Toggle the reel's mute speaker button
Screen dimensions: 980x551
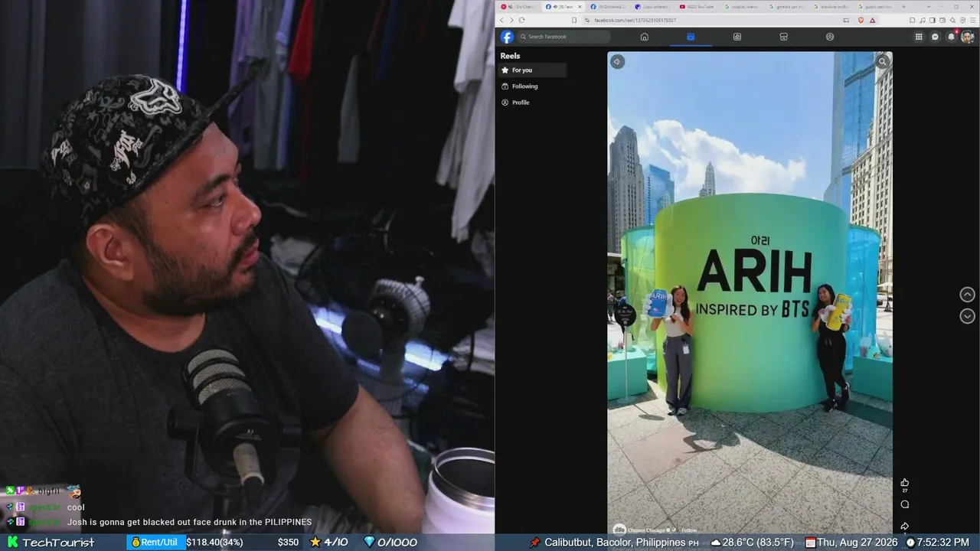coord(618,61)
